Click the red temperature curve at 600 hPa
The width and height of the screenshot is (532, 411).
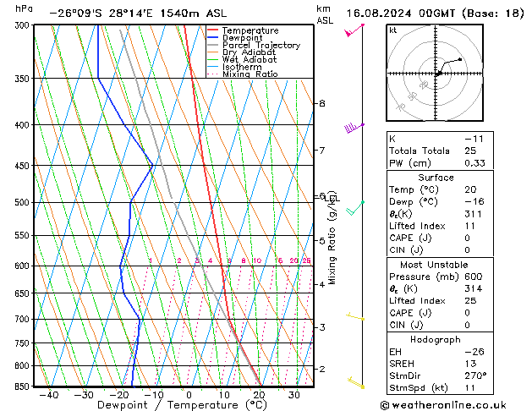click(x=222, y=266)
